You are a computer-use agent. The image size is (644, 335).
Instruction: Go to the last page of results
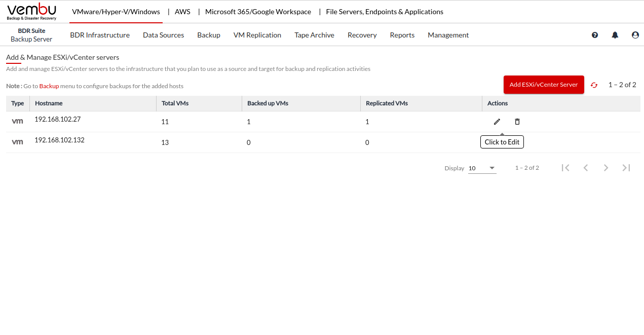[x=626, y=168]
